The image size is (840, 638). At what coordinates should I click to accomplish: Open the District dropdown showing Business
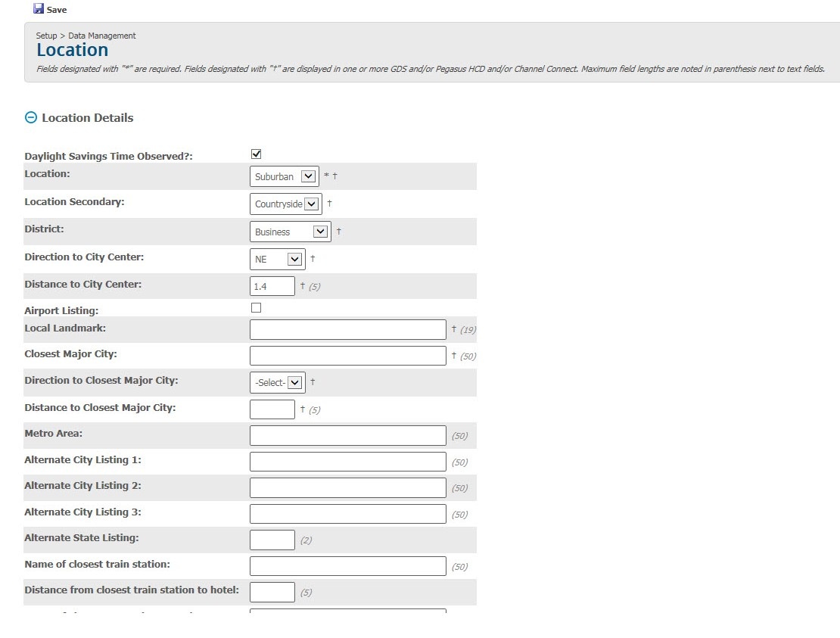(291, 232)
